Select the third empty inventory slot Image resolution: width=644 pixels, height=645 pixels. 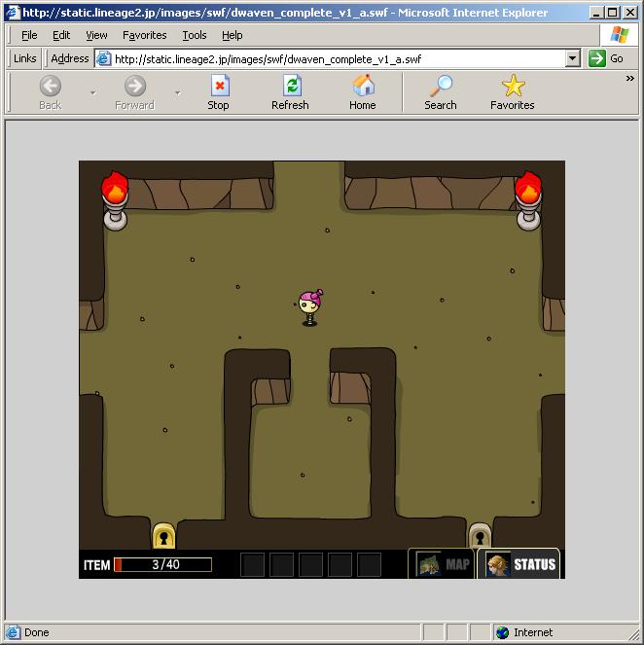click(x=310, y=565)
